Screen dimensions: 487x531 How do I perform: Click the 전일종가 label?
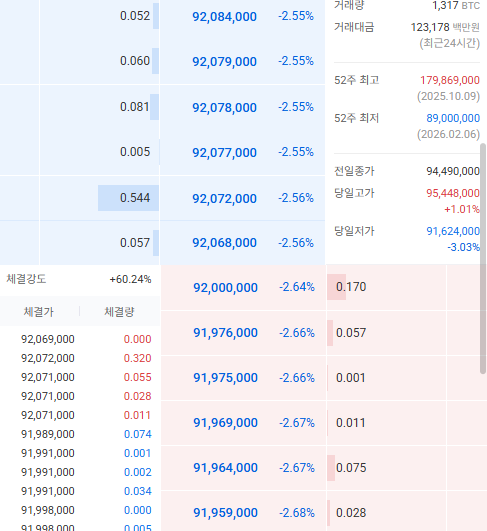pos(354,171)
